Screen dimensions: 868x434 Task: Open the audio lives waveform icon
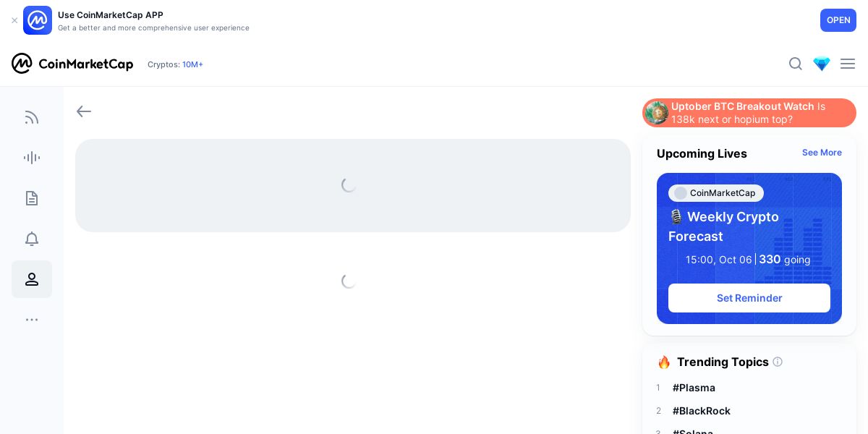point(32,158)
